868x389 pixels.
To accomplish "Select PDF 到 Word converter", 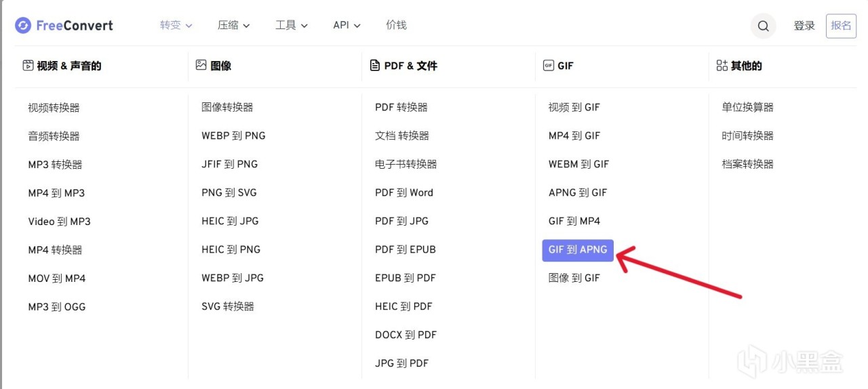I will pos(403,192).
